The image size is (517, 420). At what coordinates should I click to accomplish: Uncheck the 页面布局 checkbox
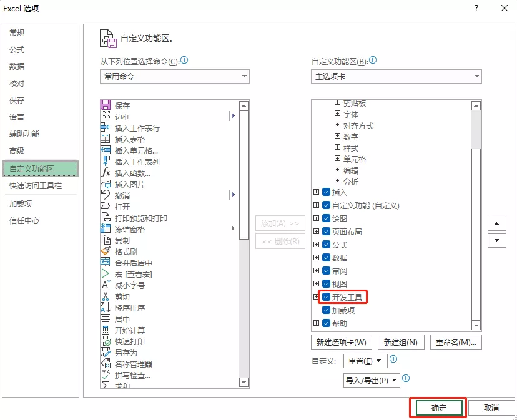326,232
